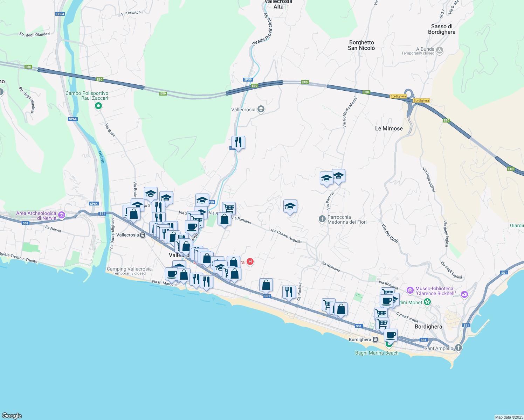Select the Campo Polisportivo Raul Zaccari green marker

tap(98, 106)
